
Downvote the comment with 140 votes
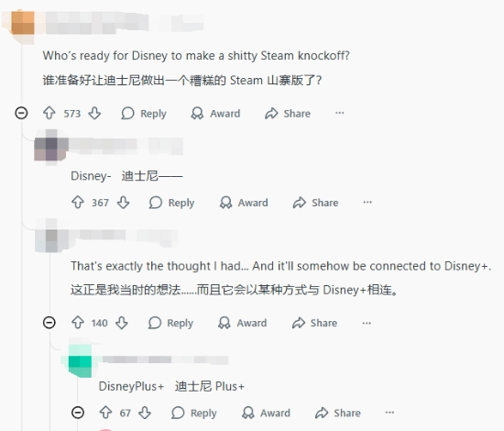coord(122,323)
